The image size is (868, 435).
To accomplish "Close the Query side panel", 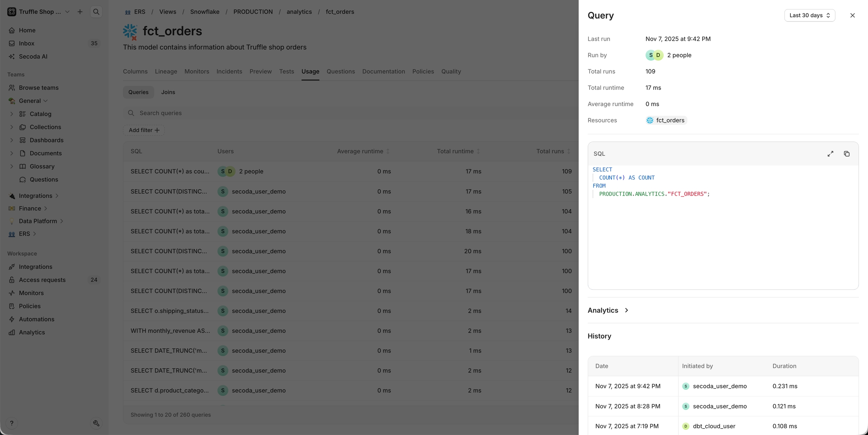I will pos(852,15).
